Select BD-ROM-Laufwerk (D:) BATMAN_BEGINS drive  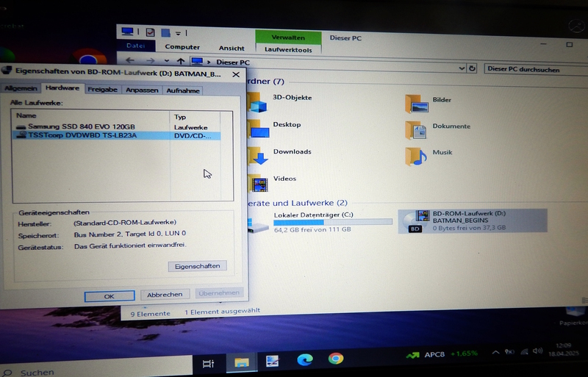click(473, 221)
